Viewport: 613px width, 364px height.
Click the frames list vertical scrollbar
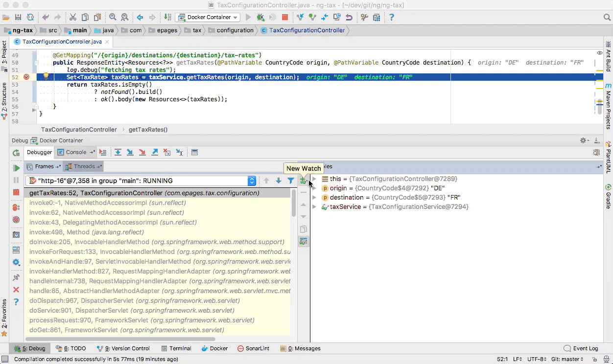(x=294, y=203)
